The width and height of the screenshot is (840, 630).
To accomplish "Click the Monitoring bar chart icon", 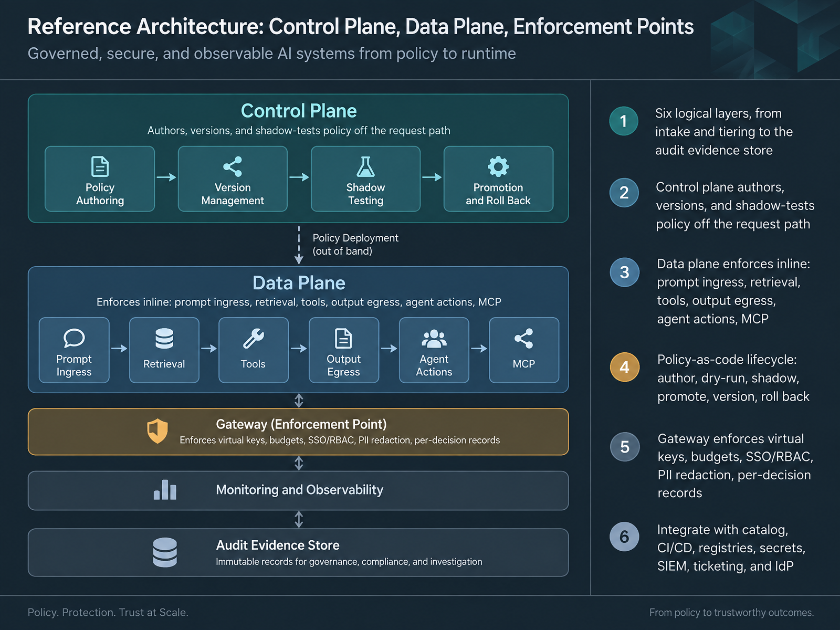I will coord(165,490).
